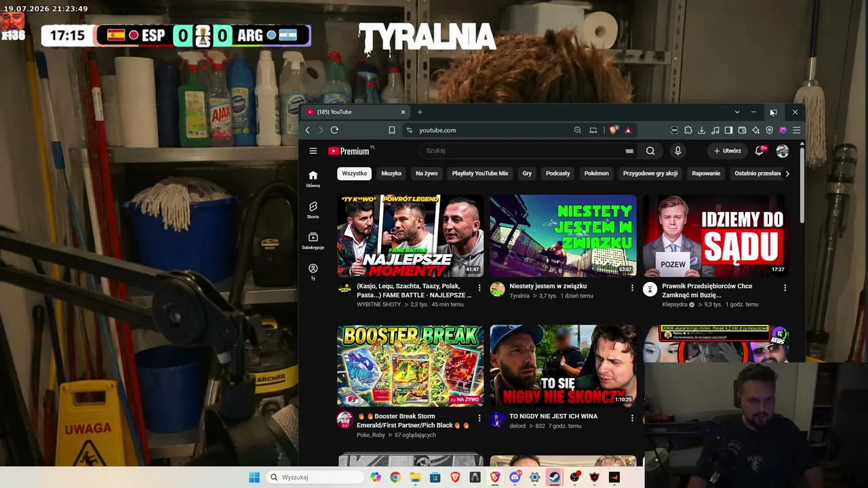Viewport: 868px width, 488px height.
Task: Open options menu for Booster Break Storm stream
Action: click(x=479, y=418)
